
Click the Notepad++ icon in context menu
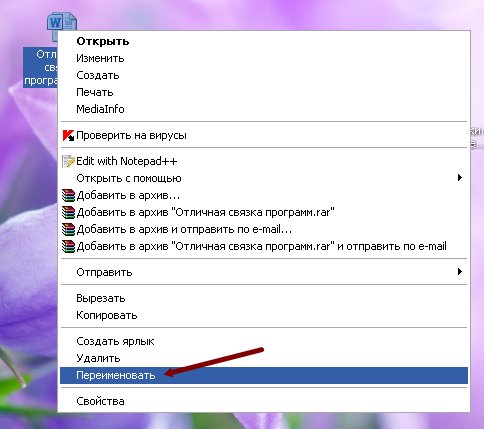point(68,161)
